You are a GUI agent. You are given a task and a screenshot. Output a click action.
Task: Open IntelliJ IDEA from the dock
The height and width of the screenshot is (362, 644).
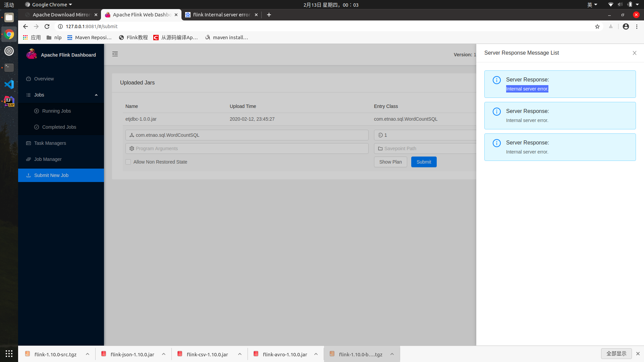pos(9,101)
